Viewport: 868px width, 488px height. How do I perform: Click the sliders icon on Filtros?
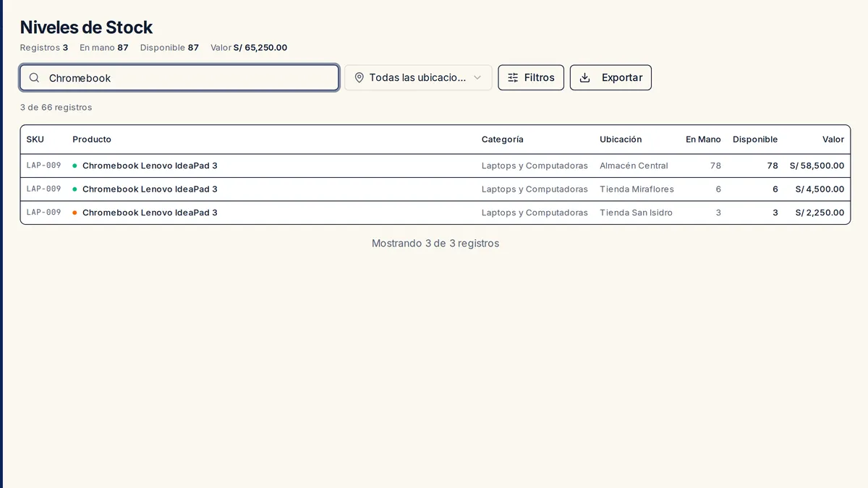513,77
